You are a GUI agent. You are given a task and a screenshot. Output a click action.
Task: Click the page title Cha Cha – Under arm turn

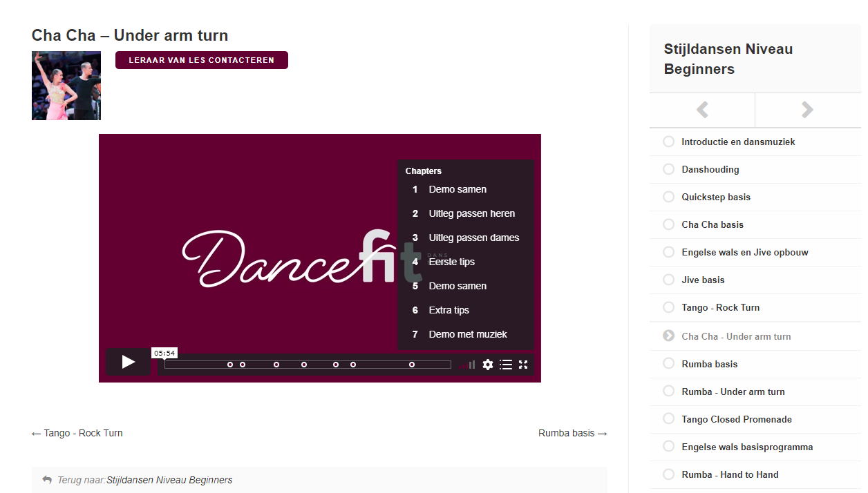point(130,35)
